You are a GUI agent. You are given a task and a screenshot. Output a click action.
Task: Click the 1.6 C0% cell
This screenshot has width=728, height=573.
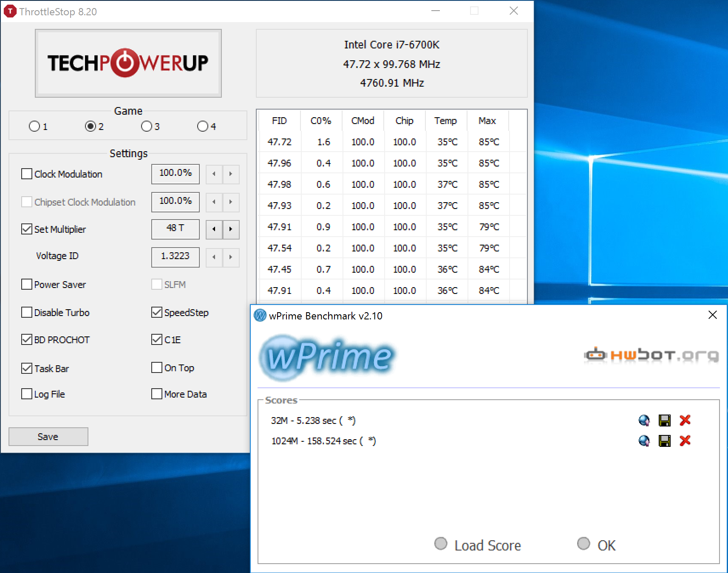pos(324,142)
